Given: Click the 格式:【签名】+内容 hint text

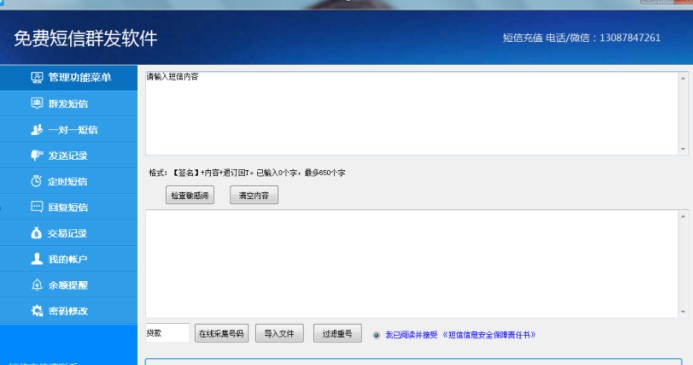Looking at the screenshot, I should [247, 173].
